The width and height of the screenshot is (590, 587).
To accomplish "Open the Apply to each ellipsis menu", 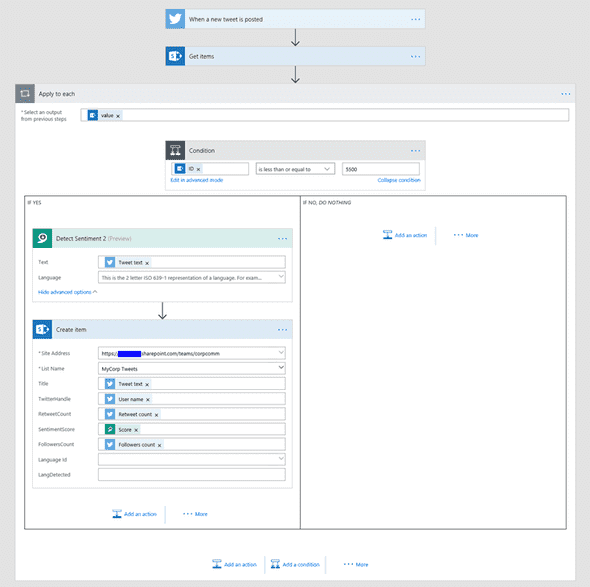I will tap(566, 94).
